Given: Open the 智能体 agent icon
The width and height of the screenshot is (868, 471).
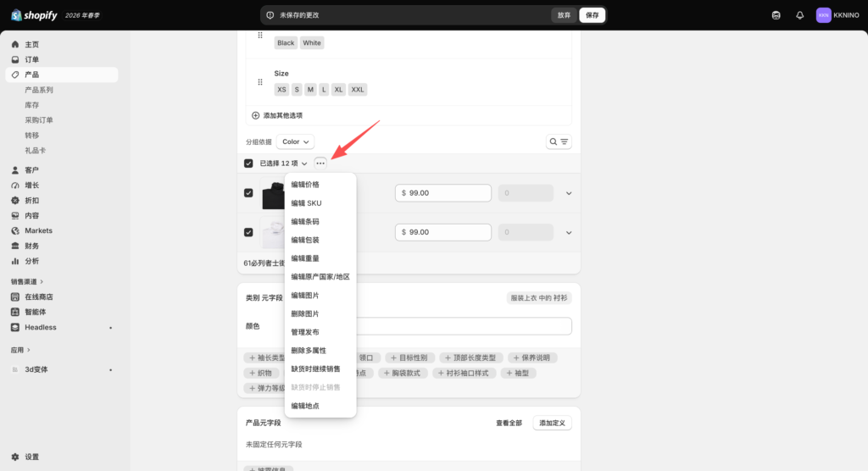Looking at the screenshot, I should (x=15, y=312).
